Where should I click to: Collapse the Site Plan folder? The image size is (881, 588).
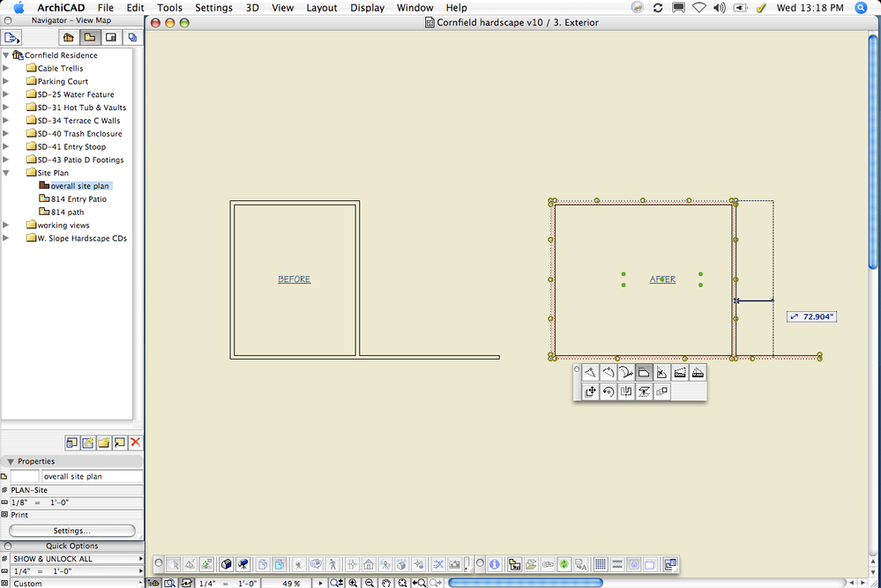click(x=5, y=173)
